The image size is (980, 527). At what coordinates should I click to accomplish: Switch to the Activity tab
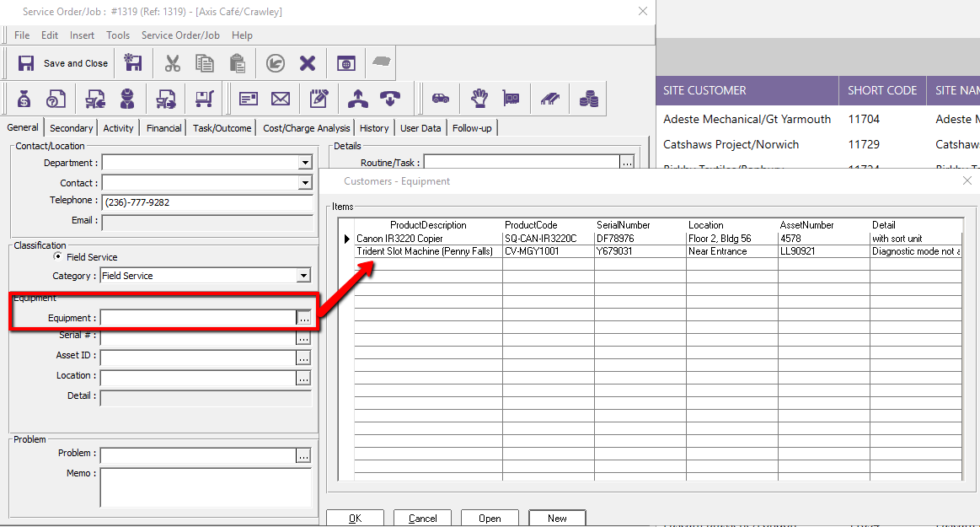tap(118, 128)
